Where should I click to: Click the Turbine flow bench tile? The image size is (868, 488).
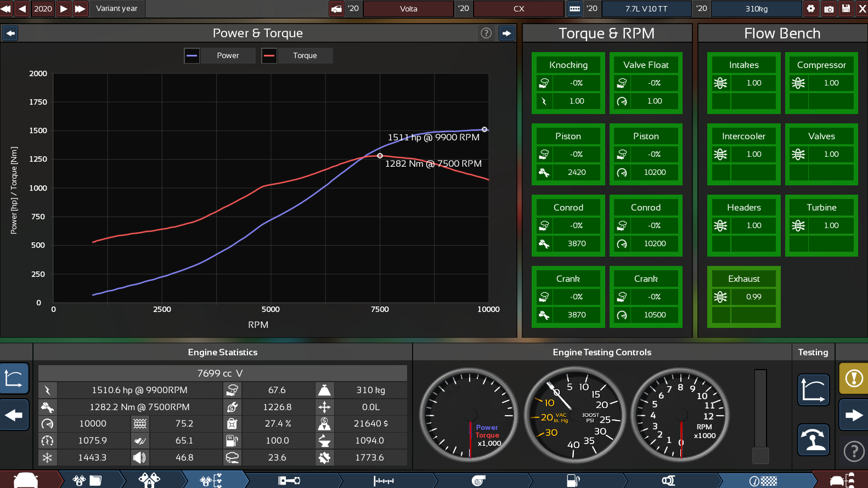821,225
